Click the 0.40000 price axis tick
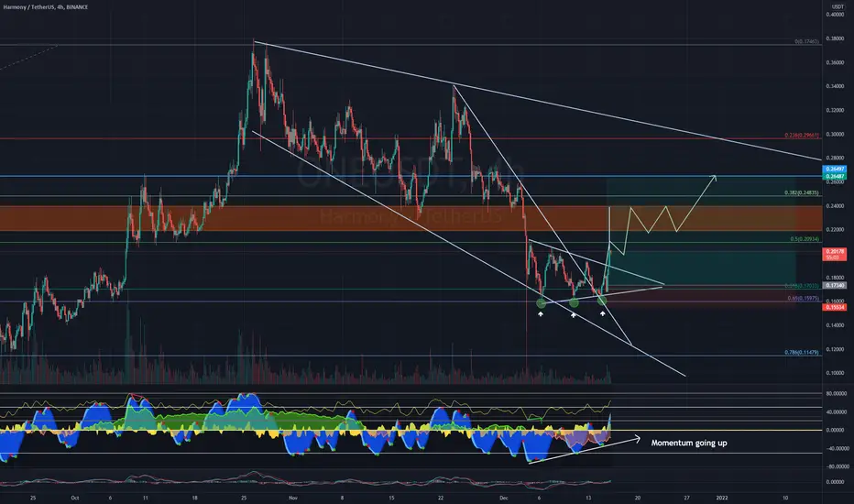854x504 pixels. pos(835,15)
